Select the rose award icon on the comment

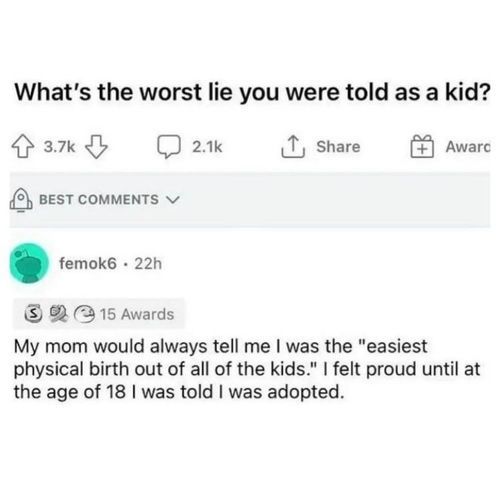coord(58,314)
